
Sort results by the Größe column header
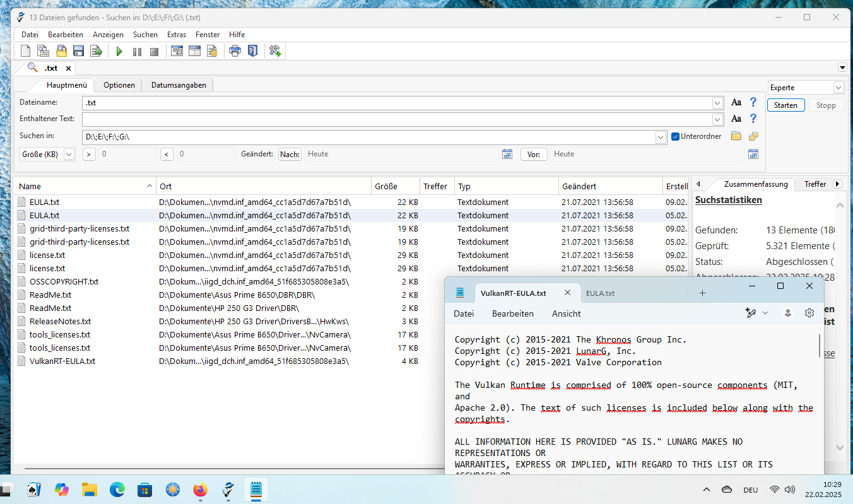(396, 186)
